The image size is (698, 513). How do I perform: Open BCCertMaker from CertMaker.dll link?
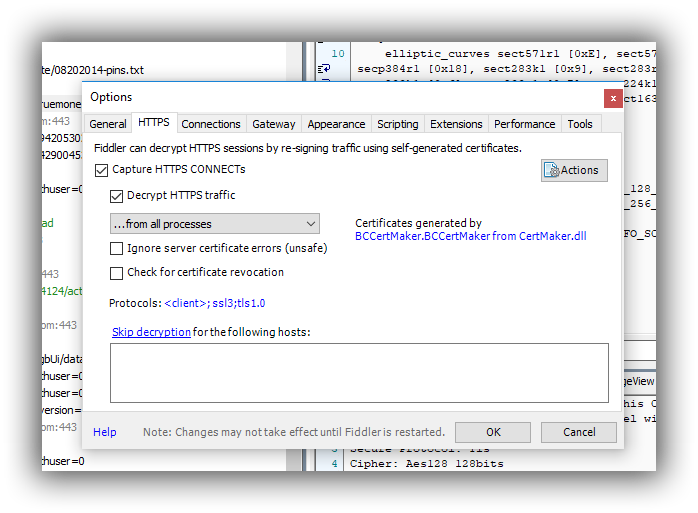coord(471,236)
